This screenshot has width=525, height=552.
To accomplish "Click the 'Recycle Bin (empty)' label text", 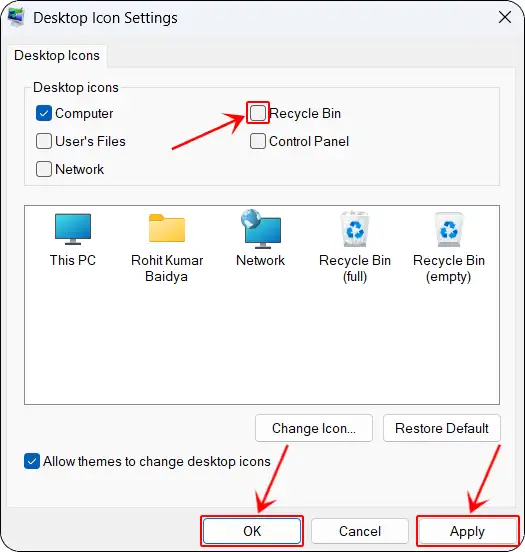I will click(449, 268).
